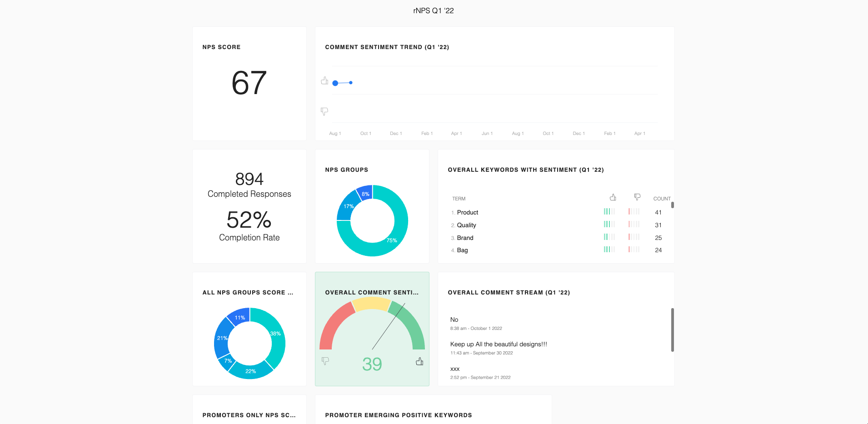Click the thumbs-up column header in the keywords table

coord(613,197)
